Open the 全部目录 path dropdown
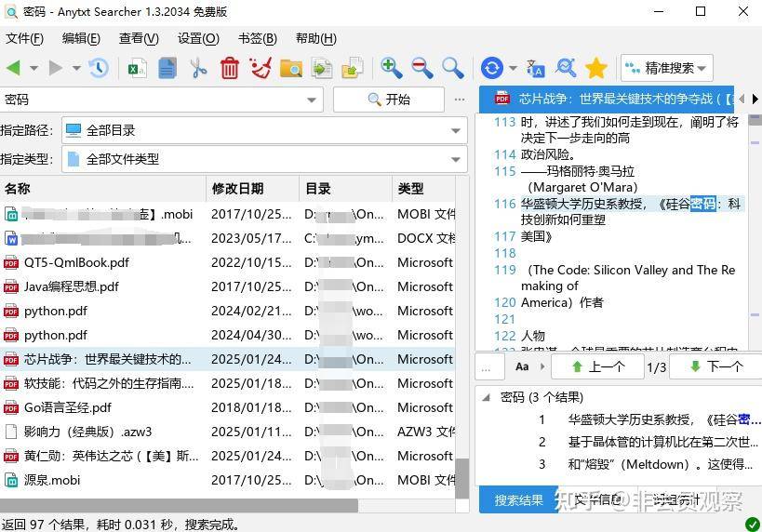The width and height of the screenshot is (762, 532). click(x=456, y=130)
